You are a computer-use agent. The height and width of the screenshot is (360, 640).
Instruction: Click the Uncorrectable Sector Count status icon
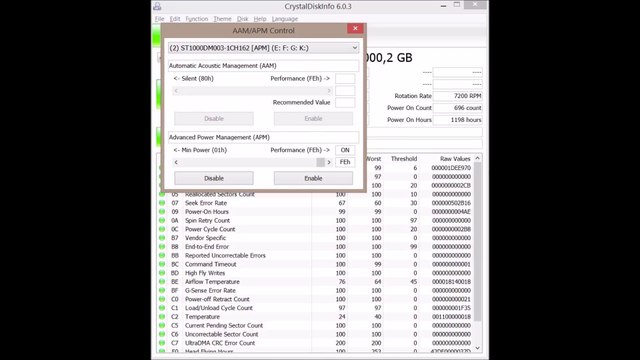162,334
